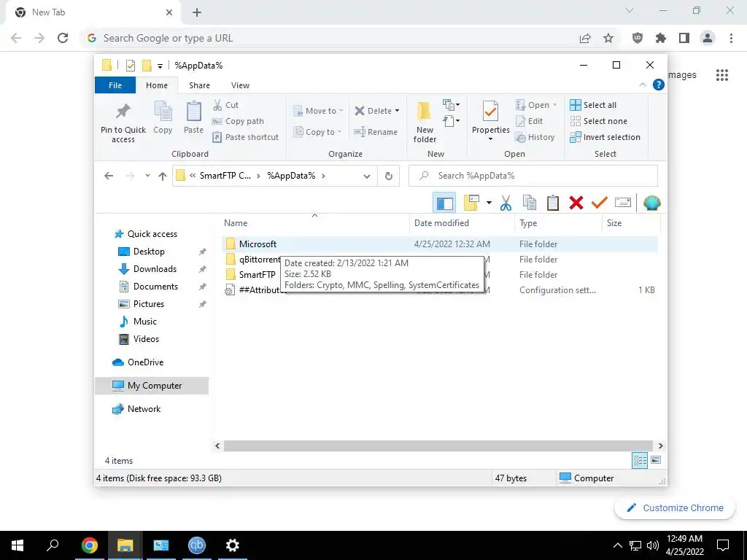Viewport: 747px width, 560px height.
Task: Select OneDrive in navigation pane
Action: click(x=145, y=362)
